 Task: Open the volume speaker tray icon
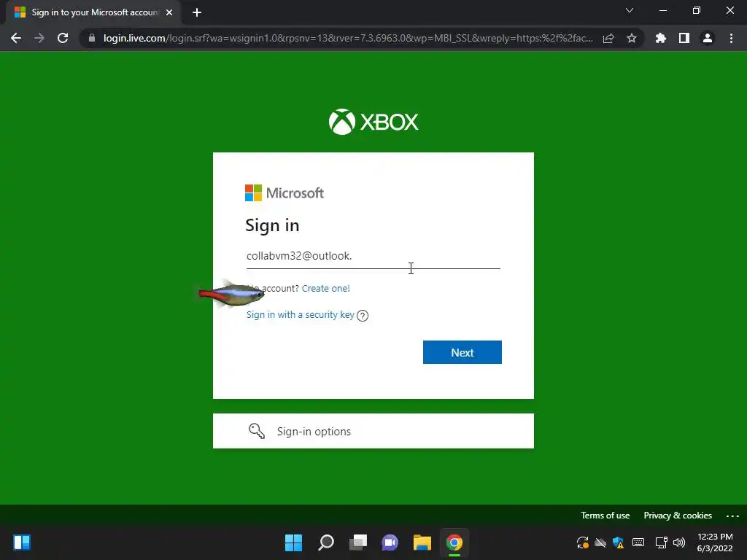point(679,542)
